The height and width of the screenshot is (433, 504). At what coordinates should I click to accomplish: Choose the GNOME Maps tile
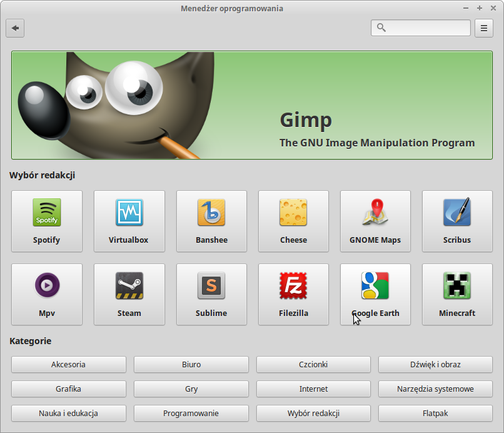(375, 221)
